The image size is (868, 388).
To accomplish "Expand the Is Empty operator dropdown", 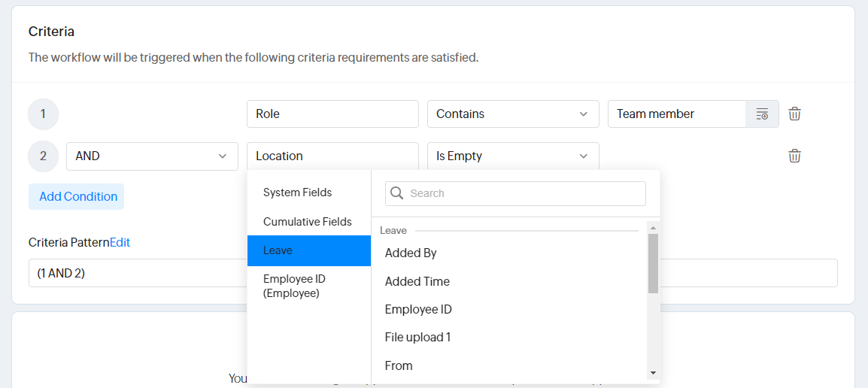I will coord(512,156).
